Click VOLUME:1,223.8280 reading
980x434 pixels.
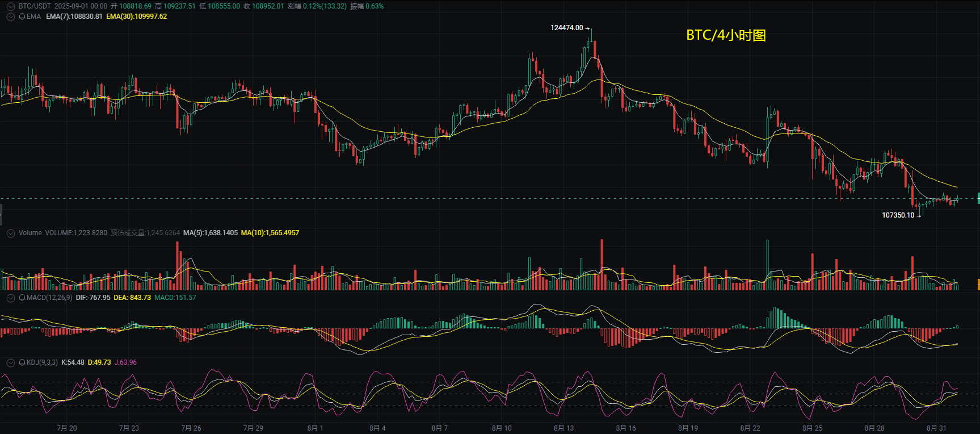click(76, 233)
